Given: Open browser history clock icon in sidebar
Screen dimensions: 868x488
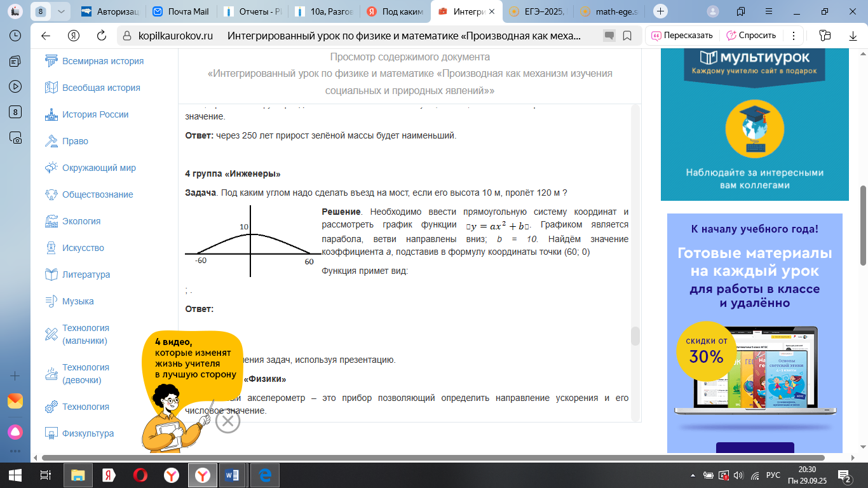Looking at the screenshot, I should click(x=15, y=36).
